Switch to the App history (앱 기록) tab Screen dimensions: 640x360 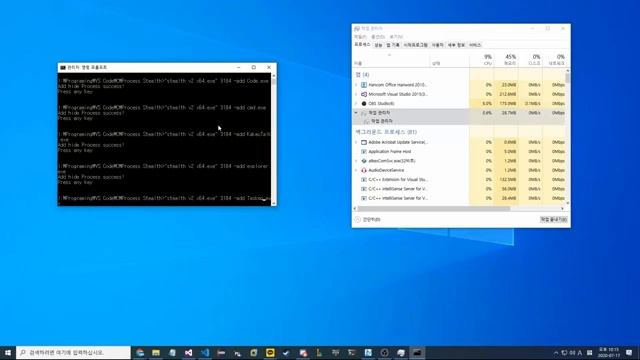point(393,45)
